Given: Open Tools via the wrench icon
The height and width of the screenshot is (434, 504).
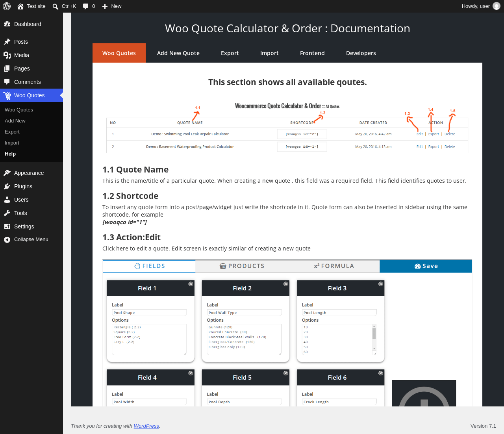Looking at the screenshot, I should tap(7, 213).
